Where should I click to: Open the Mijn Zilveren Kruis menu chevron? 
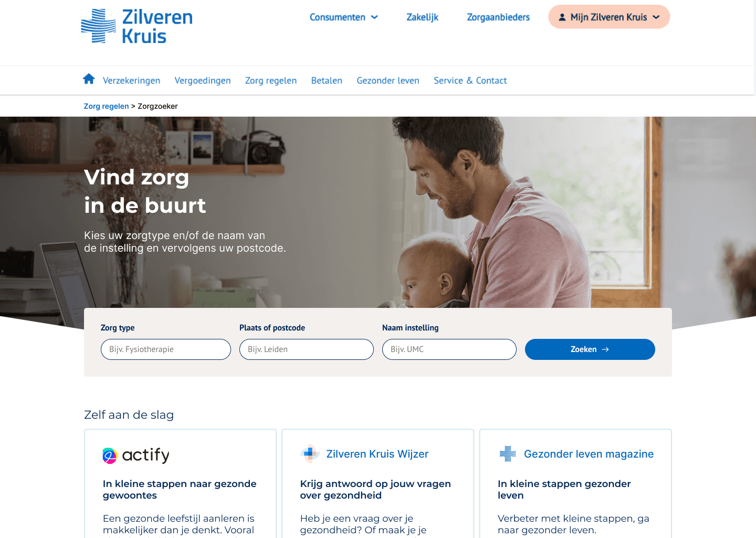[656, 17]
